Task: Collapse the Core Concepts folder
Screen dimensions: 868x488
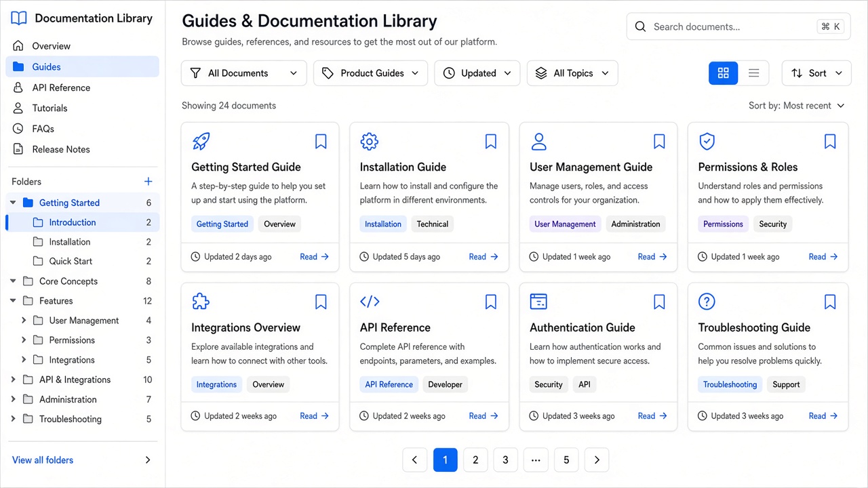Action: click(x=14, y=281)
